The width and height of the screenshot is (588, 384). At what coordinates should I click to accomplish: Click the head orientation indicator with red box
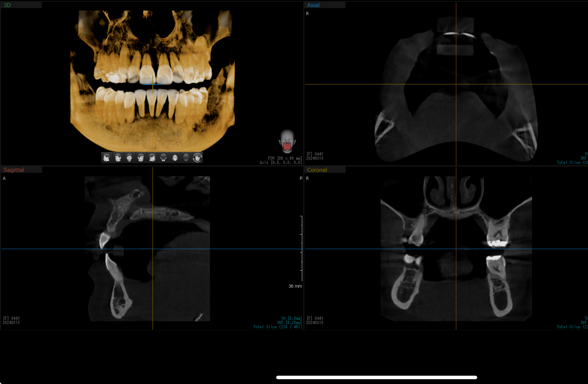(x=287, y=142)
